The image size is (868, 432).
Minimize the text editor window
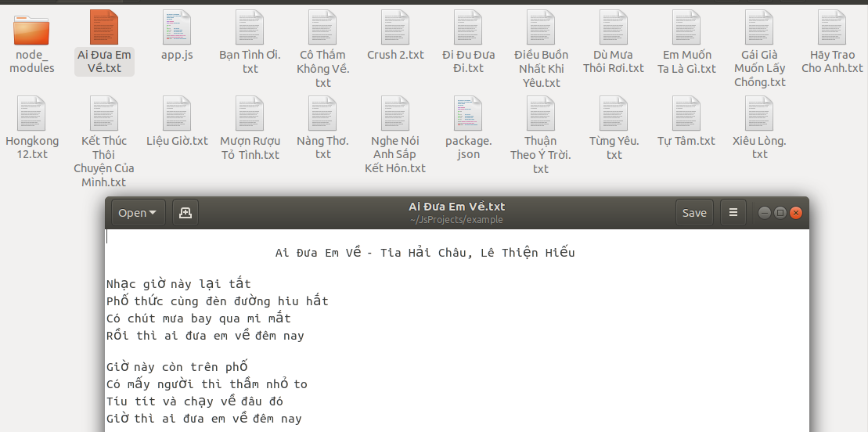click(765, 213)
